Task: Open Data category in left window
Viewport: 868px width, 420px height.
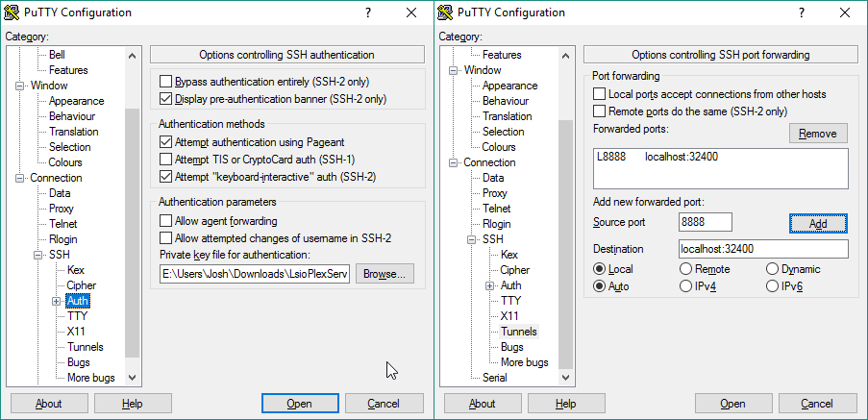Action: [x=60, y=193]
